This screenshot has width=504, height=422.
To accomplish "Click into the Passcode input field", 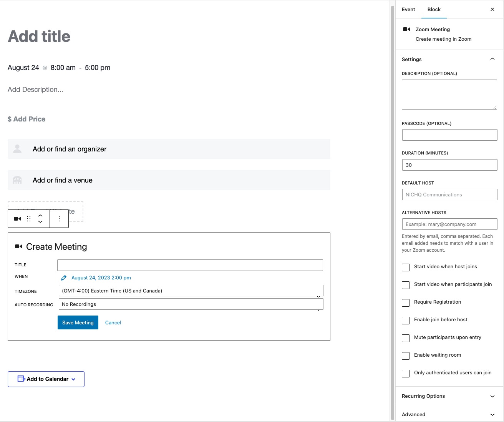I will tap(449, 135).
